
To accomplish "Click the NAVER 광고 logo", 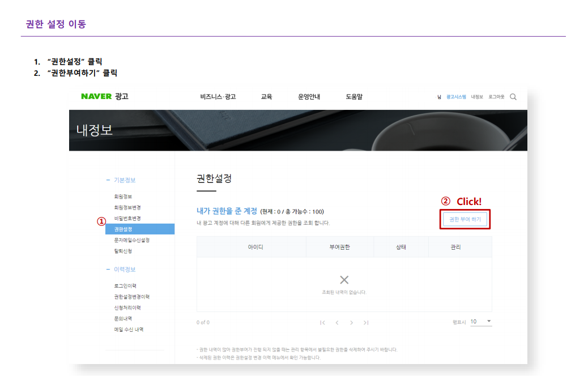I will tap(105, 96).
